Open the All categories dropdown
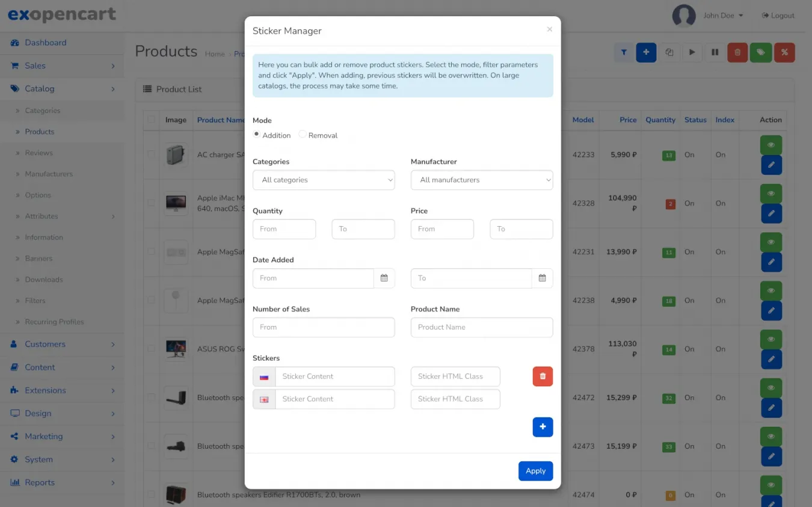This screenshot has height=507, width=812. 324,180
